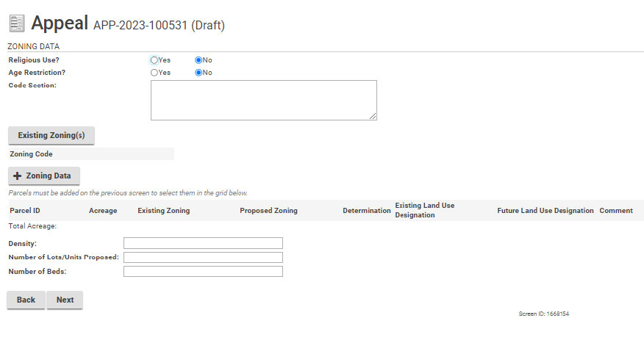Click the Acreage column header
Image resolution: width=644 pixels, height=343 pixels.
click(103, 211)
